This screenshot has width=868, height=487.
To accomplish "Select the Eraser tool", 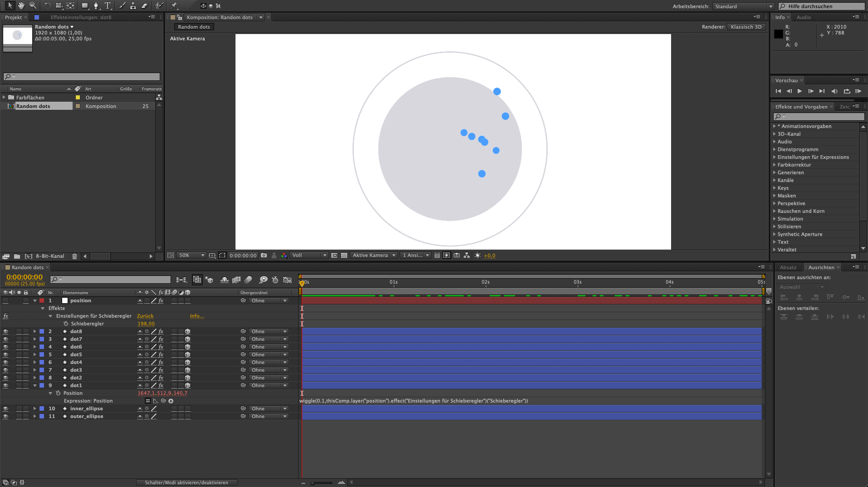I will coord(145,6).
